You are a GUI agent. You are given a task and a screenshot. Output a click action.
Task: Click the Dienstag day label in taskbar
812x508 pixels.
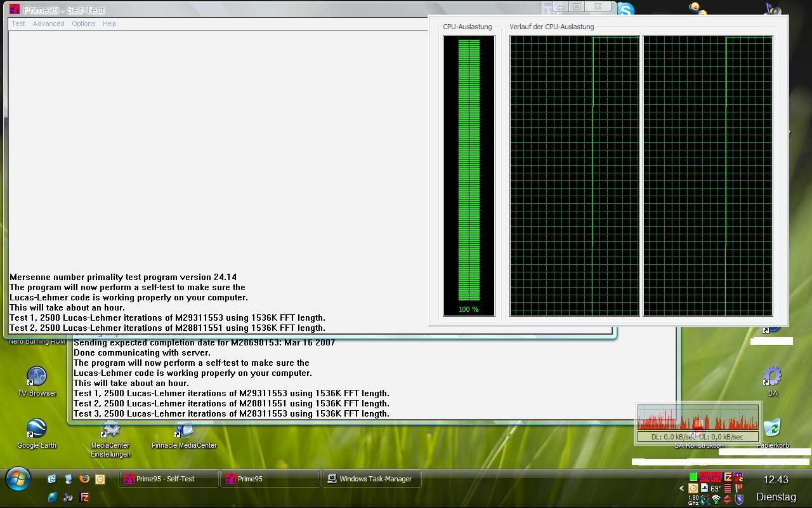[x=776, y=497]
